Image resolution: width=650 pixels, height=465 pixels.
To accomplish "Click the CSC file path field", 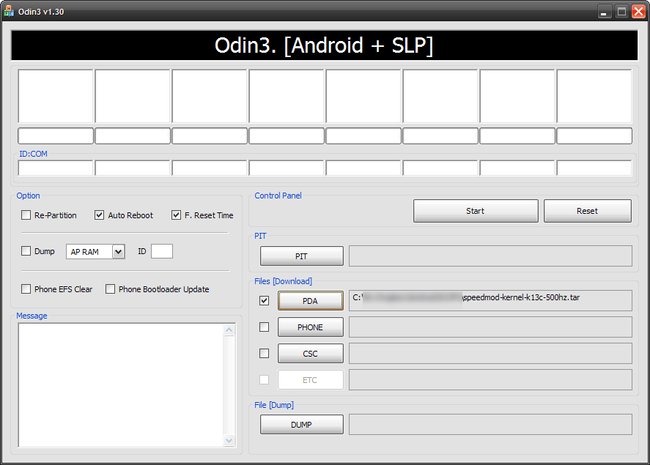I will coord(490,353).
